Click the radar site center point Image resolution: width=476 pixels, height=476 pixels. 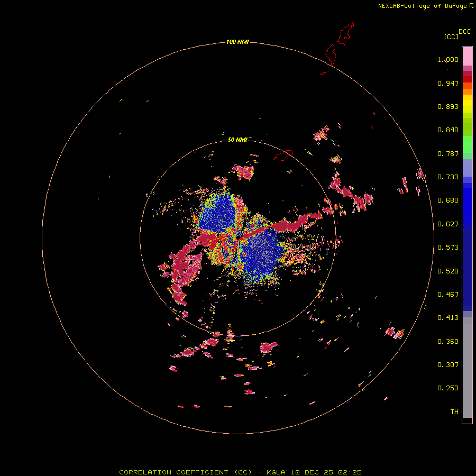tap(239, 237)
